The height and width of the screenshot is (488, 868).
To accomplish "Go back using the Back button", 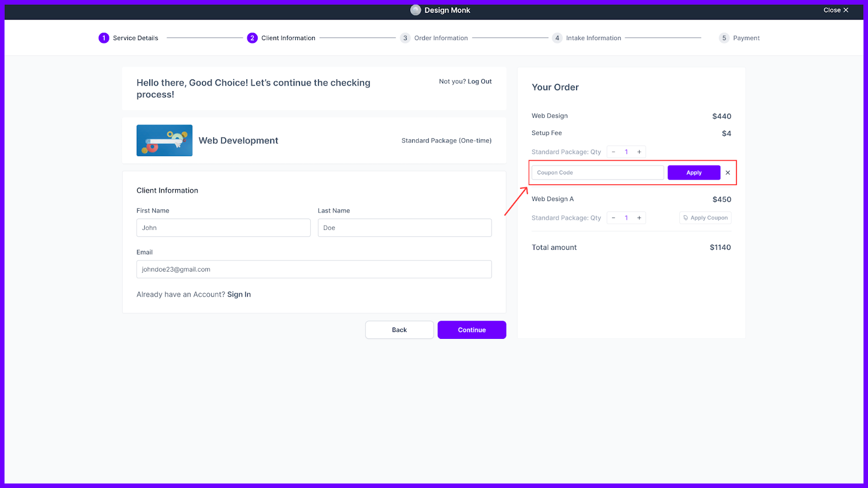I will coord(399,330).
